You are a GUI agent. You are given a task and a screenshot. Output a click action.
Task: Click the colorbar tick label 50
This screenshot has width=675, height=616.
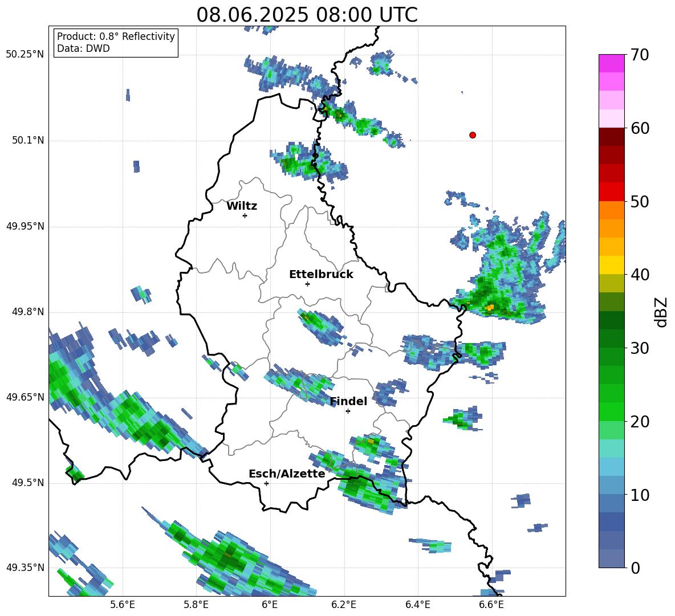point(640,202)
